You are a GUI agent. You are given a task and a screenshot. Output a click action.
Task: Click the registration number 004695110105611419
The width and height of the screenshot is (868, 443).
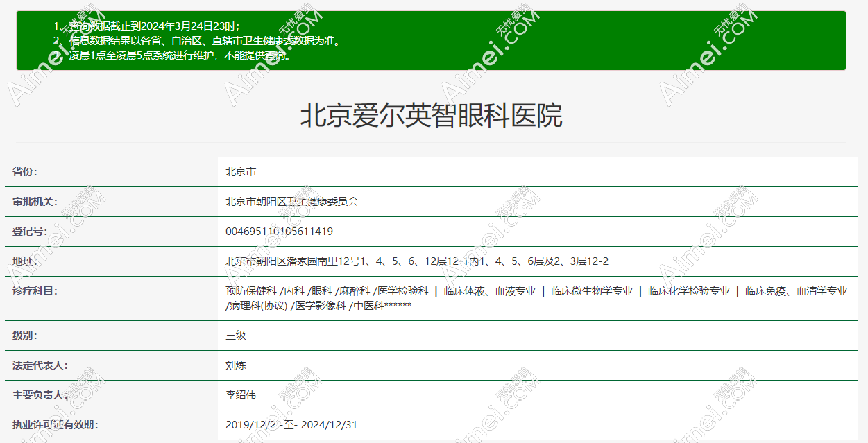point(279,232)
